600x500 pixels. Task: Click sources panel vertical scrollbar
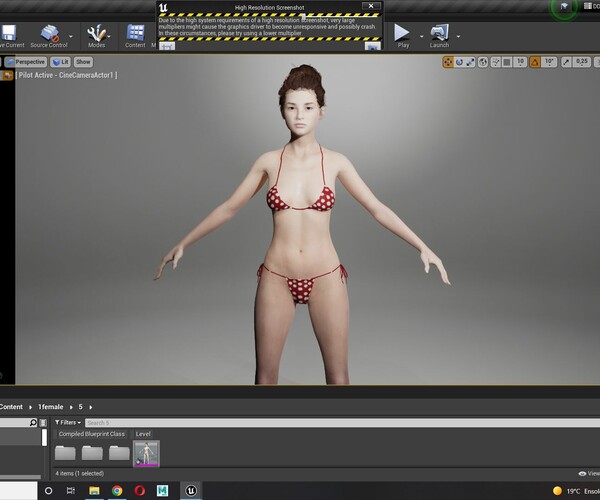pyautogui.click(x=44, y=438)
